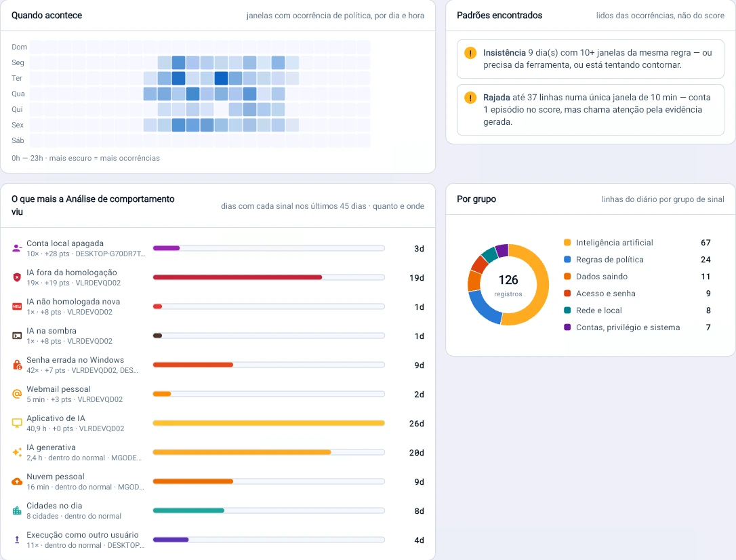Click the Execução como outro usuário arrow icon
The image size is (736, 560).
pyautogui.click(x=17, y=540)
